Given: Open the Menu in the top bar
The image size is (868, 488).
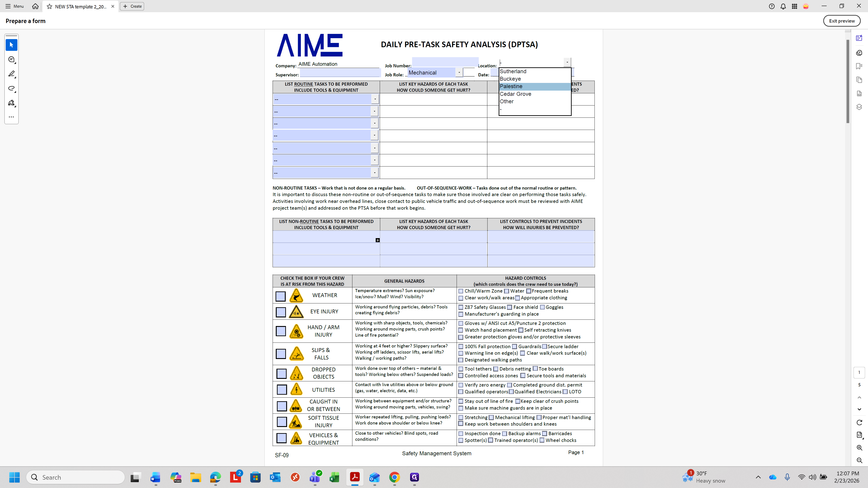Looking at the screenshot, I should pos(14,6).
